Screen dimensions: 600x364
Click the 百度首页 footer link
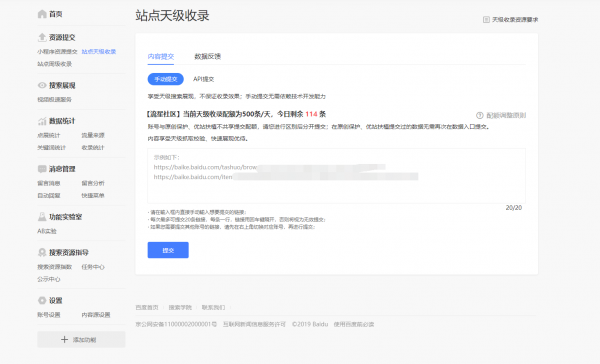tap(147, 307)
